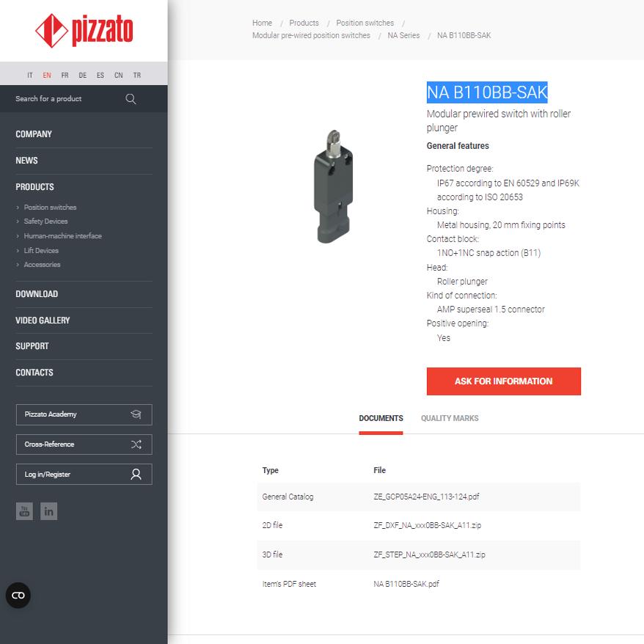Expand Accessories submenu
The image size is (644, 644).
point(42,265)
